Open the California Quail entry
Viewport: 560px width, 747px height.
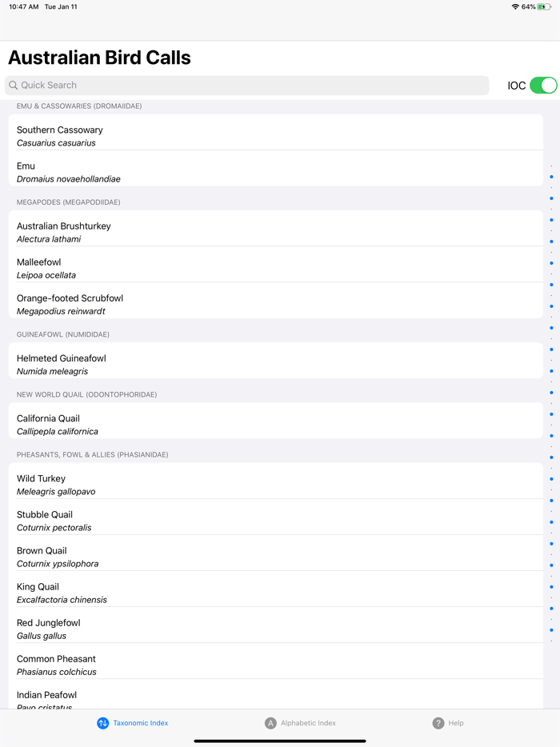click(x=276, y=424)
